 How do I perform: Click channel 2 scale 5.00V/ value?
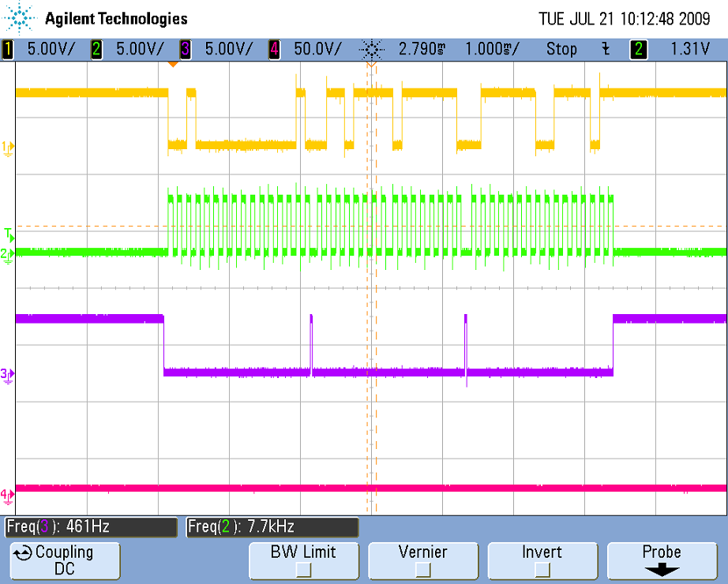click(140, 49)
